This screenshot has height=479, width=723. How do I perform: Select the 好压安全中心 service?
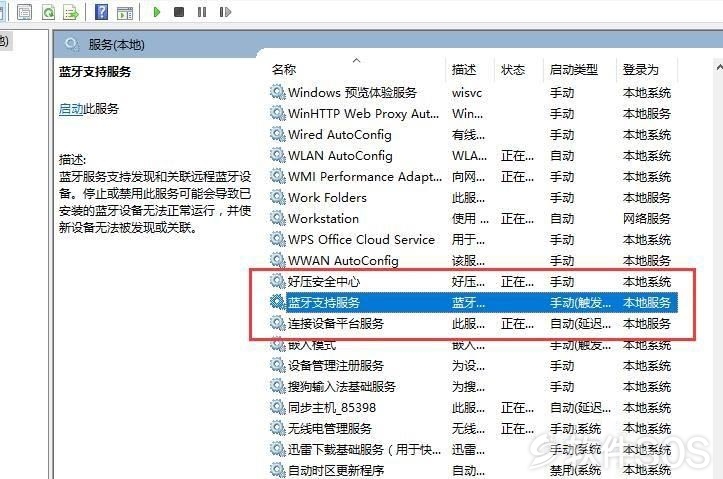(473, 282)
